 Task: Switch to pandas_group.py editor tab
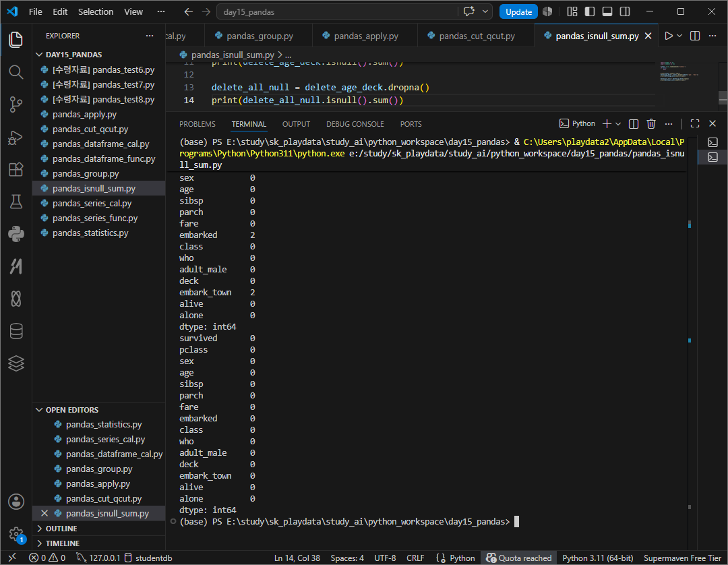click(259, 36)
